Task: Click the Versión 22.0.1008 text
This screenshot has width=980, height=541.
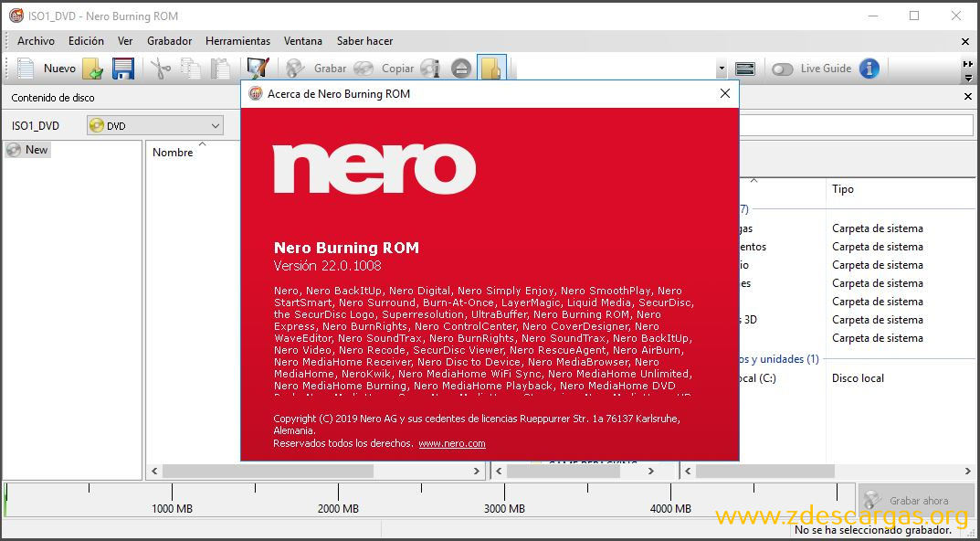Action: point(328,266)
